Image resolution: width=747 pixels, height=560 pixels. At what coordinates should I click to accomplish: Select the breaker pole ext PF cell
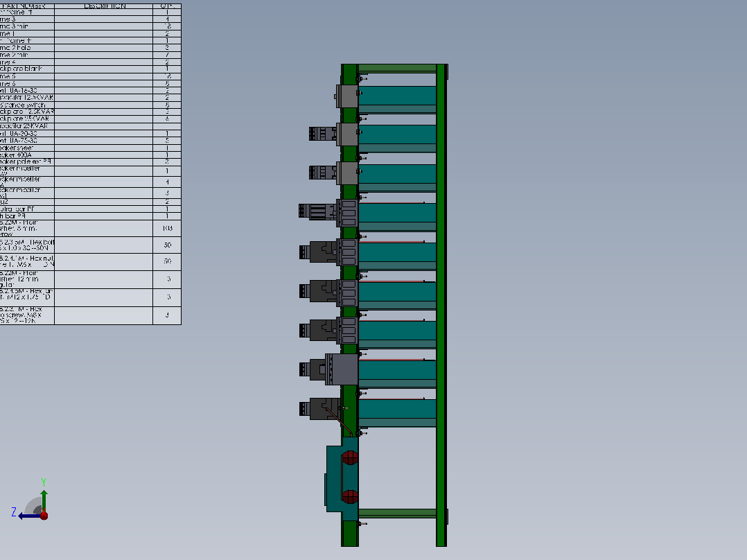pyautogui.click(x=27, y=161)
